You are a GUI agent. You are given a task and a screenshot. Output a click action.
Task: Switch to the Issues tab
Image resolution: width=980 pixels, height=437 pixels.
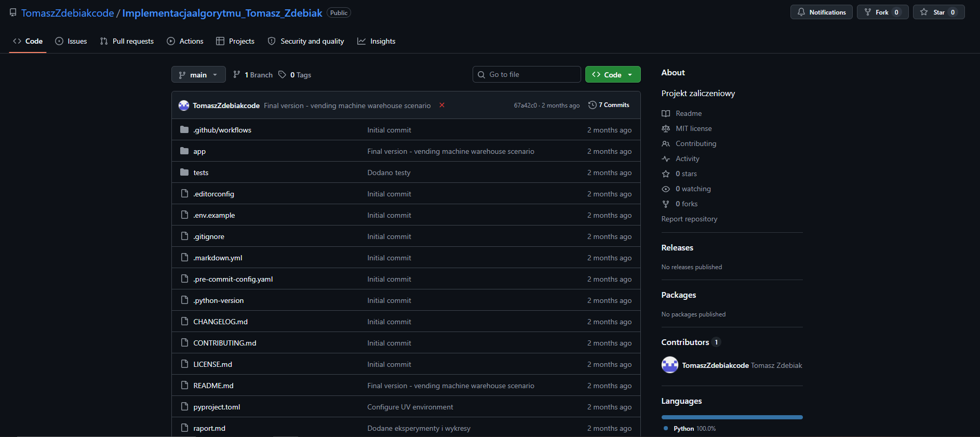(71, 41)
